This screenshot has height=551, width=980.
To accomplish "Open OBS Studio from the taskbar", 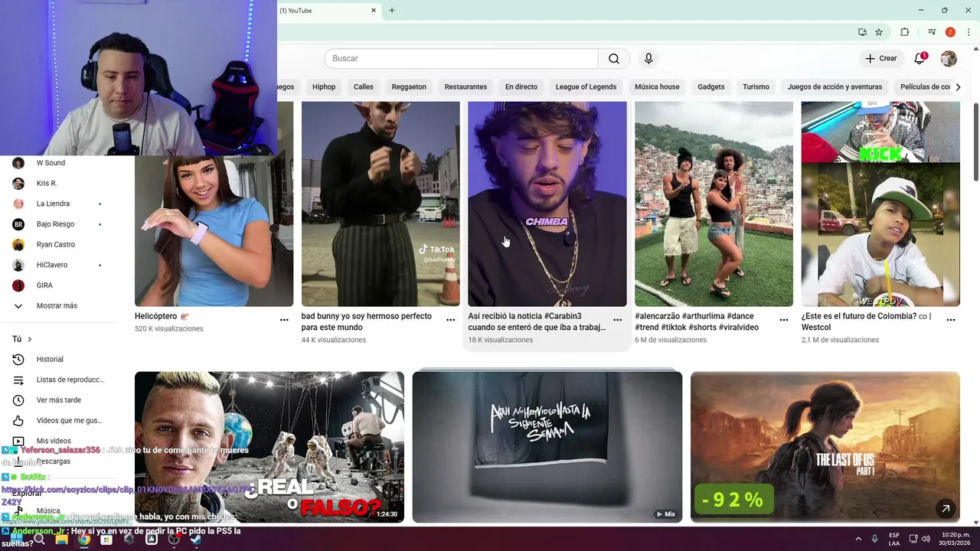I will [x=174, y=539].
